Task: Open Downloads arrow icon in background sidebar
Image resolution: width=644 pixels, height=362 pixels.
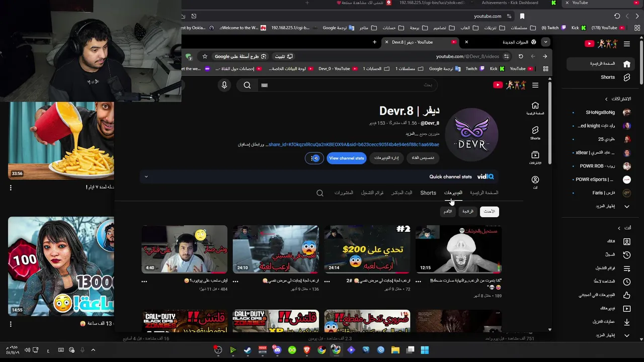Action: (x=627, y=322)
